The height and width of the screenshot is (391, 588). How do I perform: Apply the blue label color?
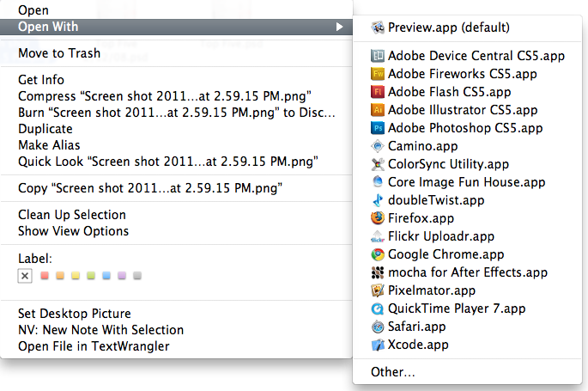point(106,276)
